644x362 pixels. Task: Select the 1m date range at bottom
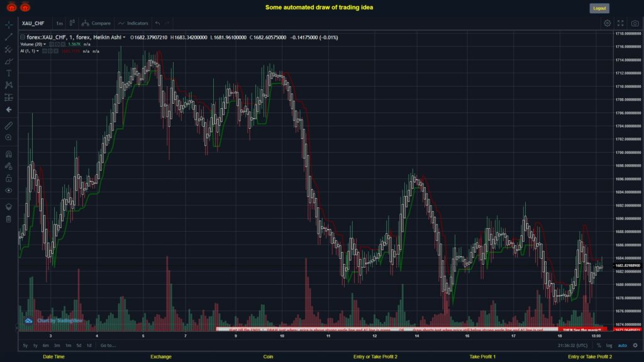[68, 346]
